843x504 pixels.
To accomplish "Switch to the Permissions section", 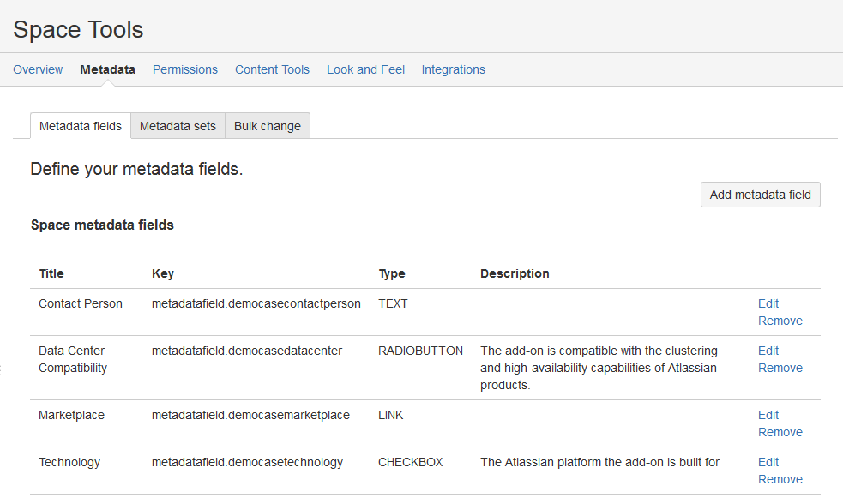I will point(184,69).
